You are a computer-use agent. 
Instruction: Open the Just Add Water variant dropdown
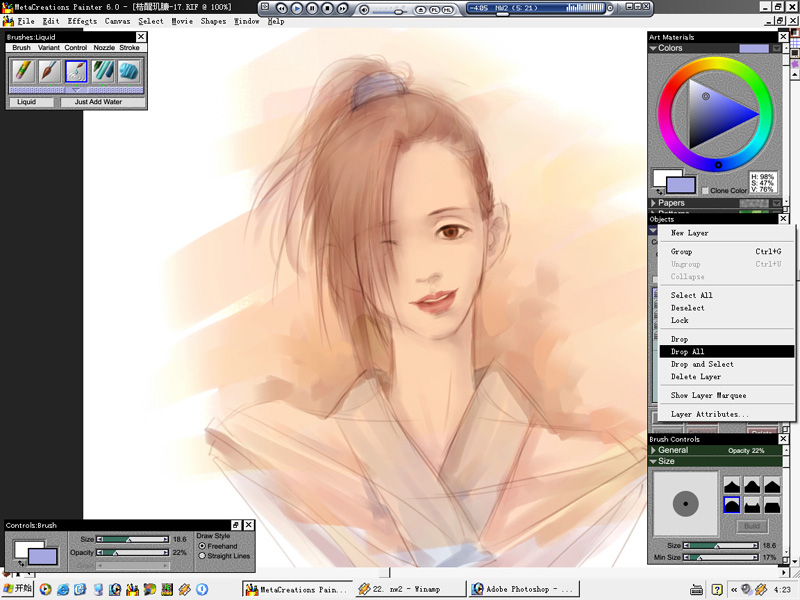[x=102, y=102]
